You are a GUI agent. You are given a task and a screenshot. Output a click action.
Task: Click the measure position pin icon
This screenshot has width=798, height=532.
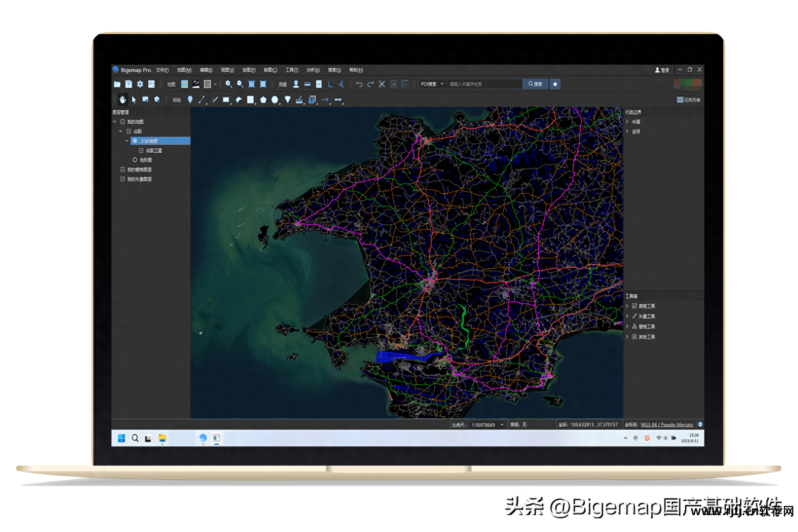(296, 84)
